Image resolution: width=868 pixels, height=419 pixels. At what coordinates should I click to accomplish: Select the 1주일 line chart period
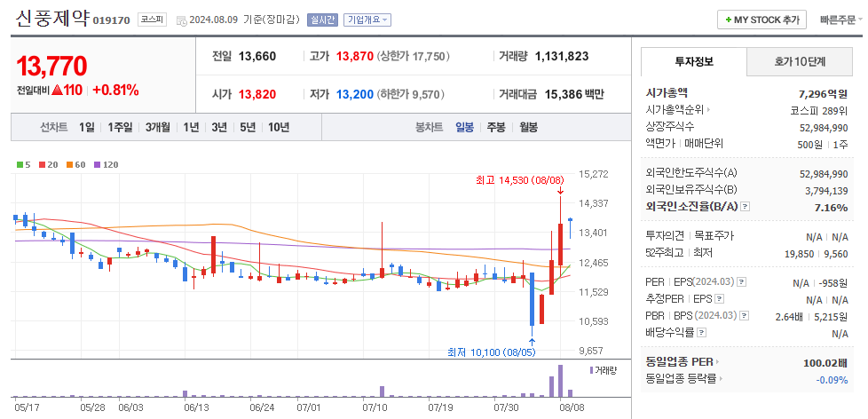[x=120, y=127]
